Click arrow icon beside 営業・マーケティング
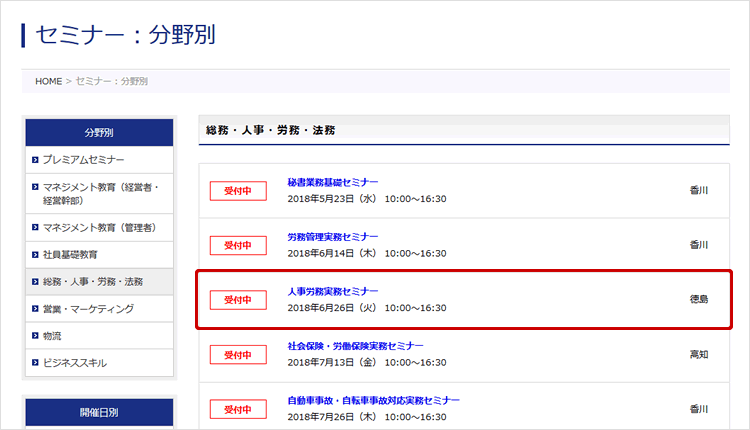 click(x=35, y=309)
